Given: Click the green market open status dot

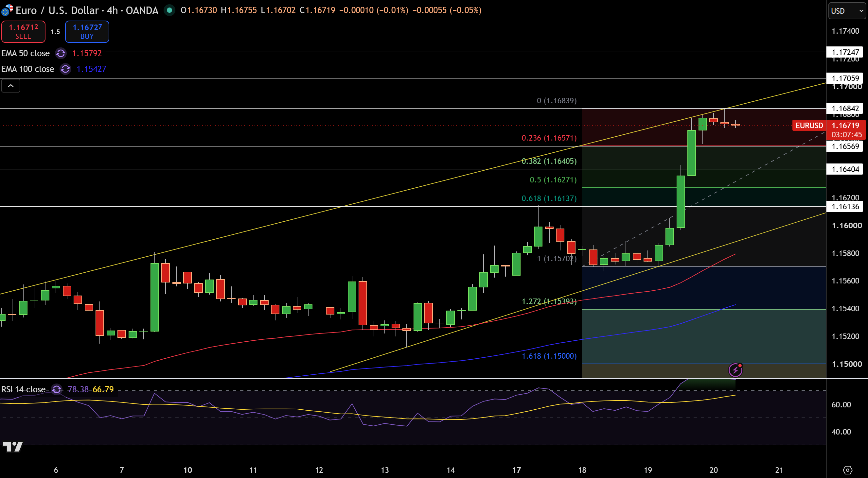Looking at the screenshot, I should [x=169, y=10].
